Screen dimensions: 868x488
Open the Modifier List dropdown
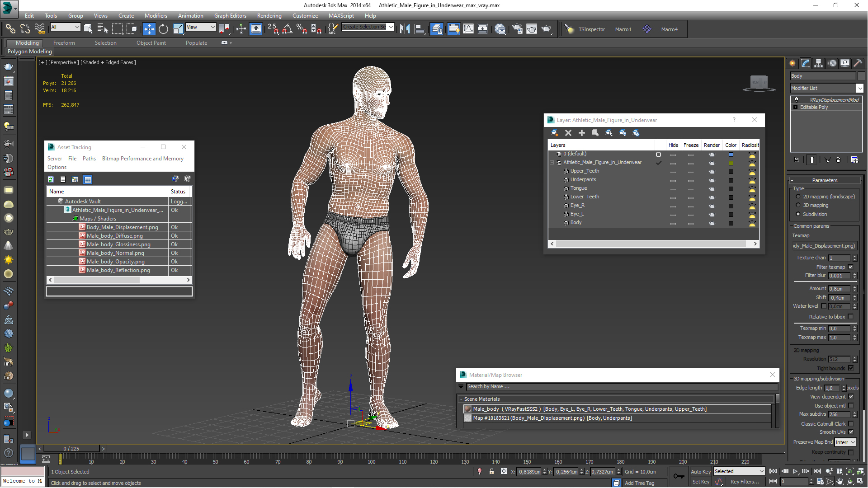click(859, 89)
